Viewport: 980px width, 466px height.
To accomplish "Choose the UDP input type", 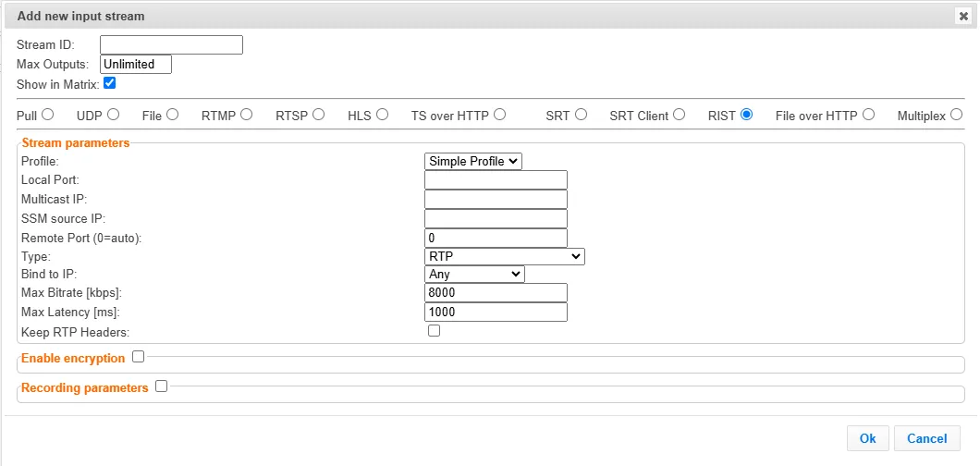I will [114, 115].
